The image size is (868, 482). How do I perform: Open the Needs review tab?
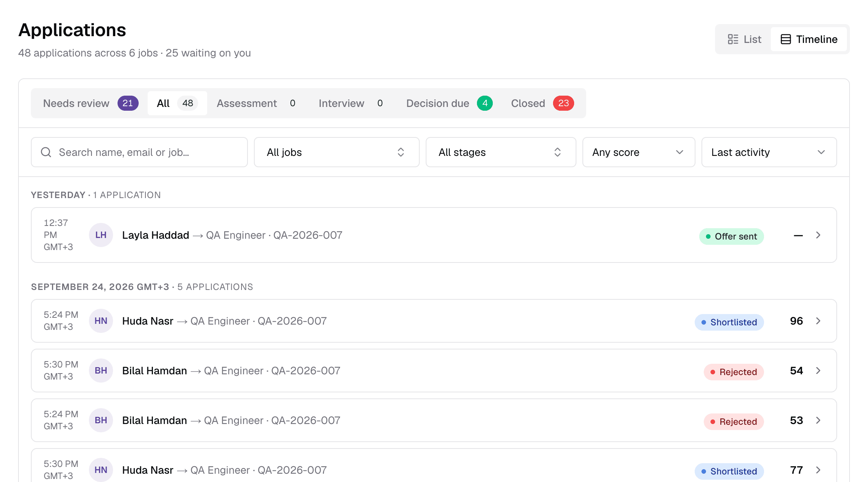[x=90, y=103]
